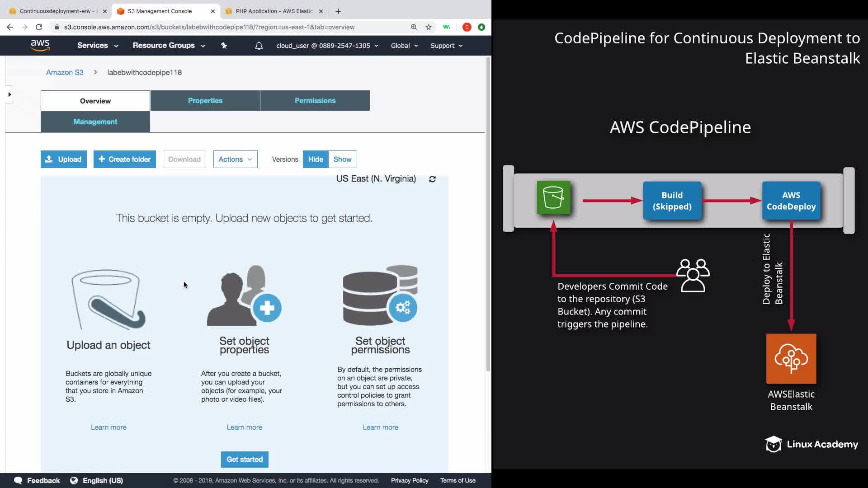Select Show for versions toggle
Image resolution: width=868 pixels, height=488 pixels.
pos(342,159)
